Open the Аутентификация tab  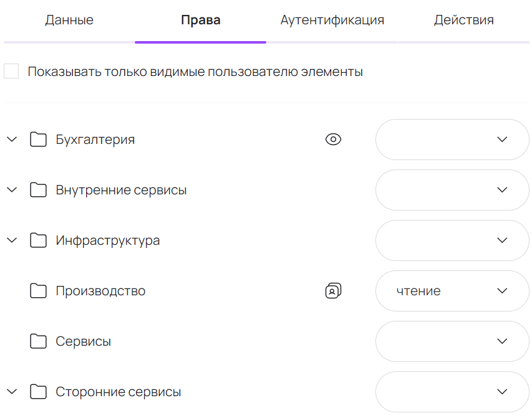pos(332,19)
